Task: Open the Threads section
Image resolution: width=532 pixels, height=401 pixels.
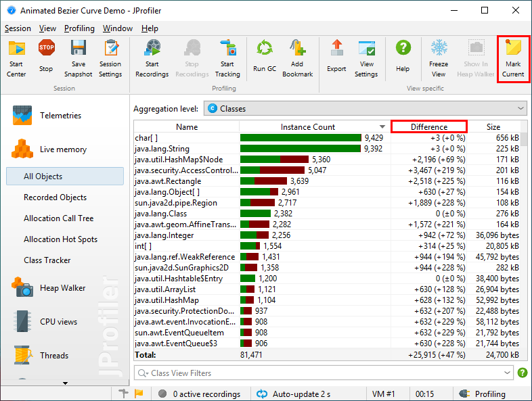Action: [41, 355]
